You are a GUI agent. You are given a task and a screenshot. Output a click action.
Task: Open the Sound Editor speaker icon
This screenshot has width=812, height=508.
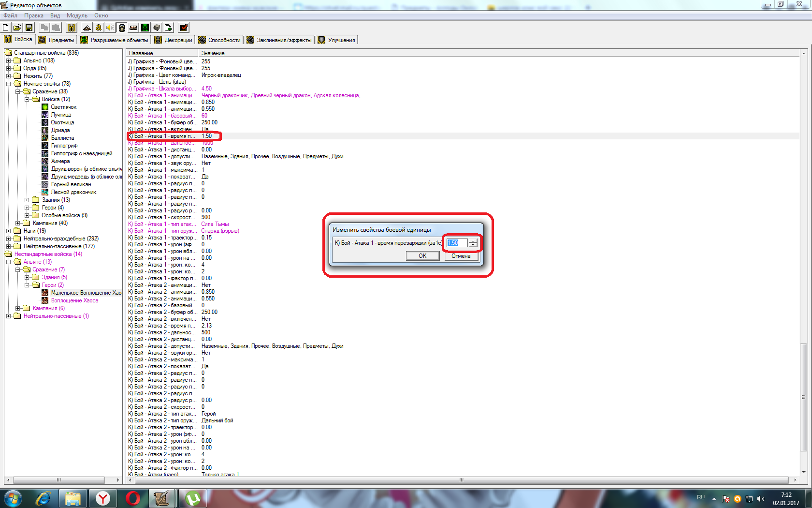coord(110,28)
